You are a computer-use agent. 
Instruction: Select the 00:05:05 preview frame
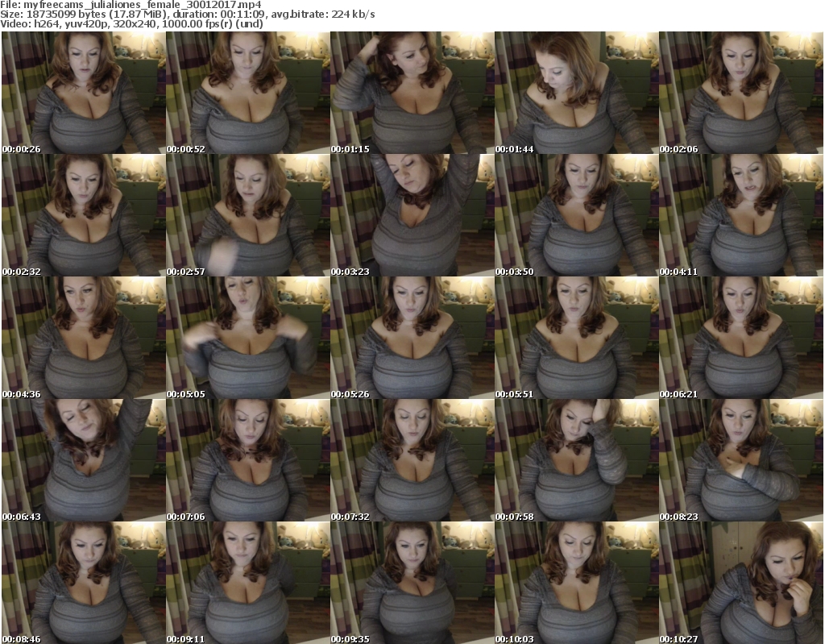[248, 338]
